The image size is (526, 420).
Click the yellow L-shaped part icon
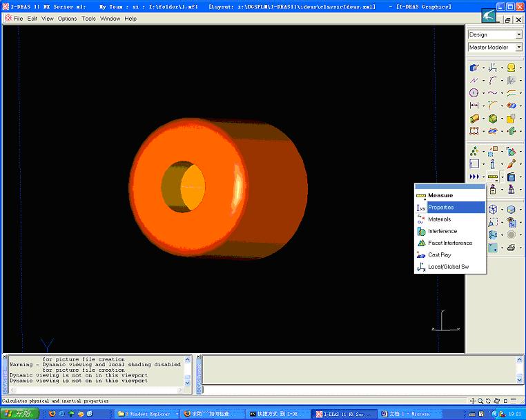click(512, 119)
